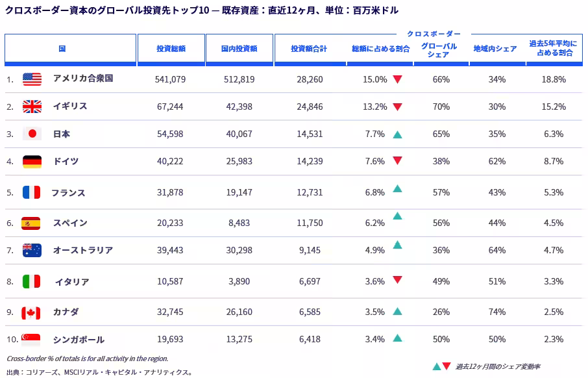Click the Italy flag icon

coord(32,281)
